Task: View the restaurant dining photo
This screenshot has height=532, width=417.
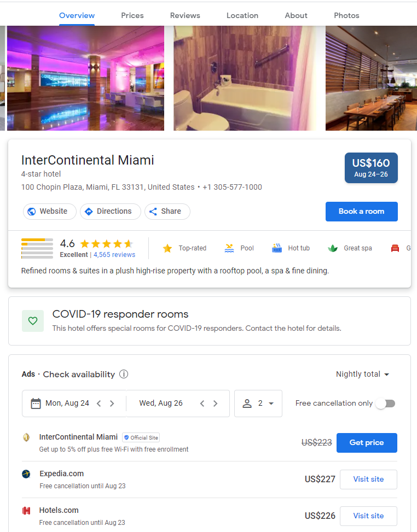Action: click(x=371, y=78)
